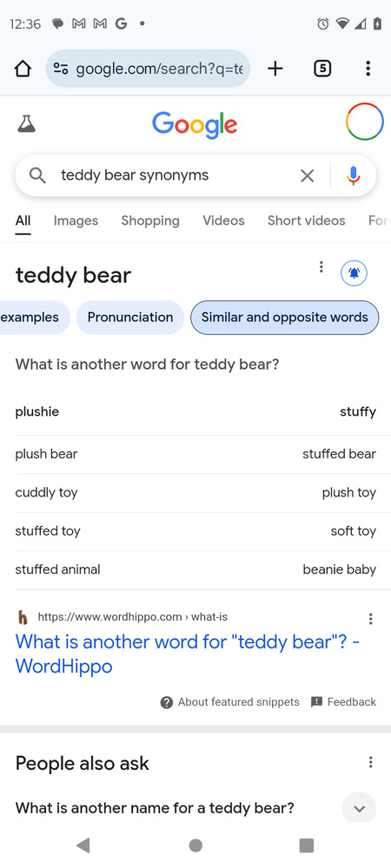
Task: Open Search Labs flask icon
Action: pyautogui.click(x=26, y=123)
